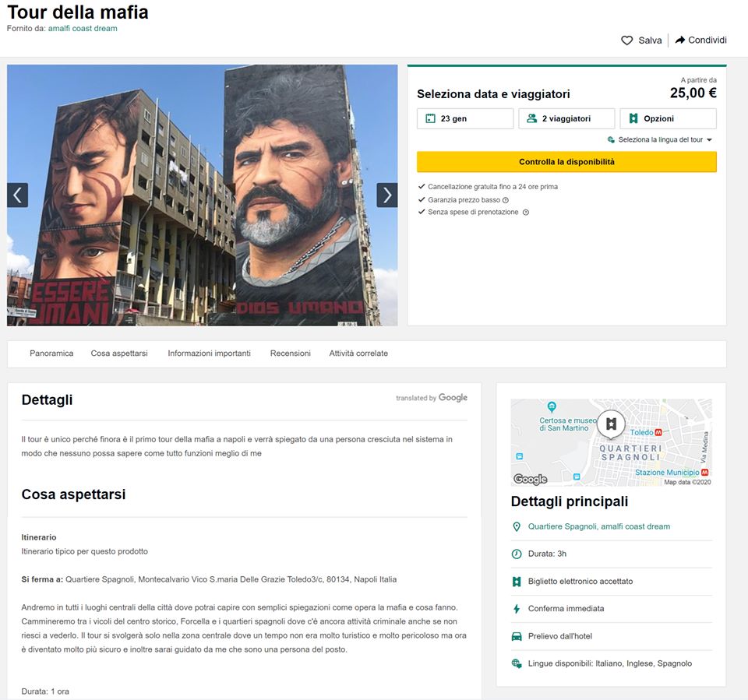This screenshot has width=748, height=700.
Task: Open the Opzioni selector
Action: 668,118
